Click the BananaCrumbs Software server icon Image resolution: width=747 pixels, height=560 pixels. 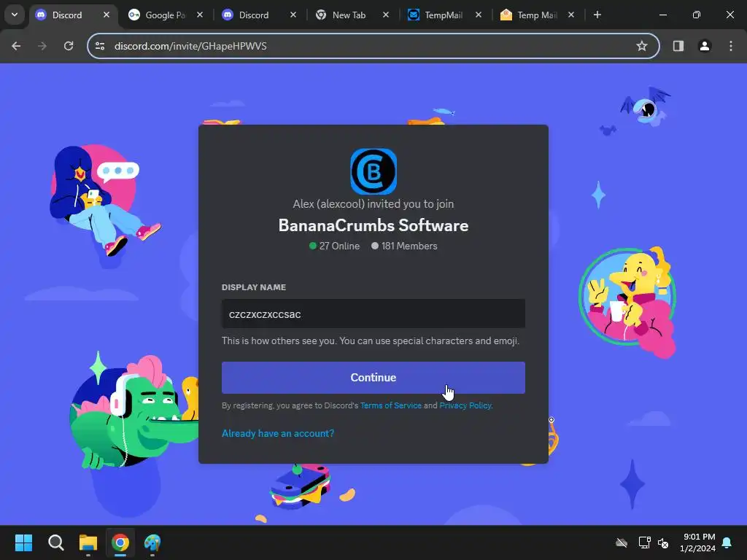[373, 171]
